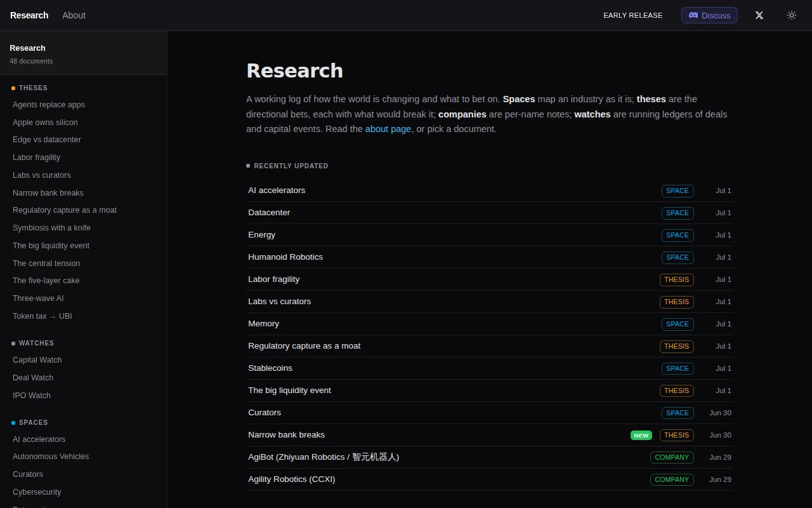812x508 pixels.
Task: Click SPACE tag on Datacenter row
Action: (678, 213)
